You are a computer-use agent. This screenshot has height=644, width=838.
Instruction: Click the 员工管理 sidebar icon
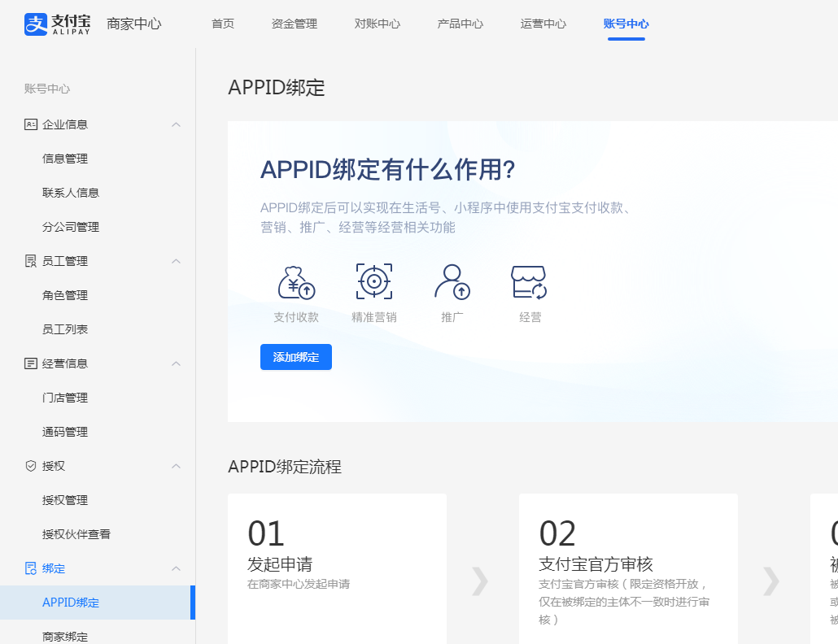(31, 261)
